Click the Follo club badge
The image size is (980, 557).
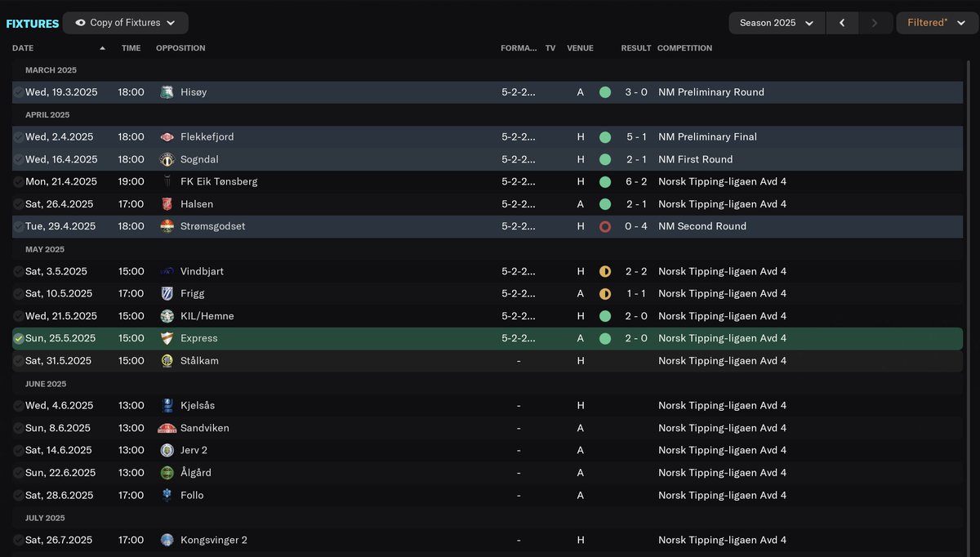167,495
